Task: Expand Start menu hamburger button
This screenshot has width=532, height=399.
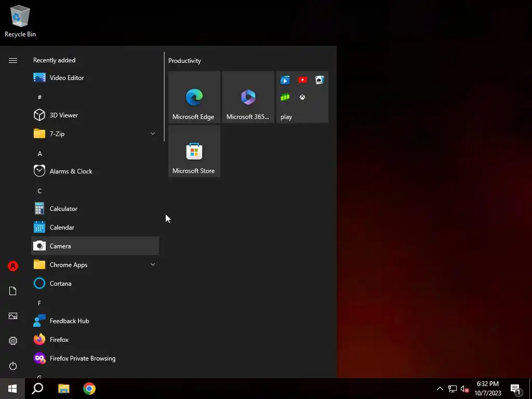Action: pyautogui.click(x=13, y=60)
